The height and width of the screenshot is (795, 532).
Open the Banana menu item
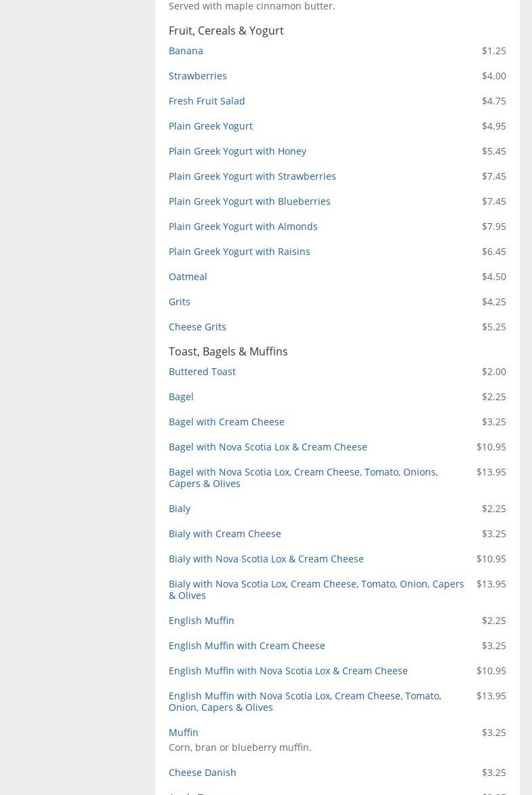[186, 51]
